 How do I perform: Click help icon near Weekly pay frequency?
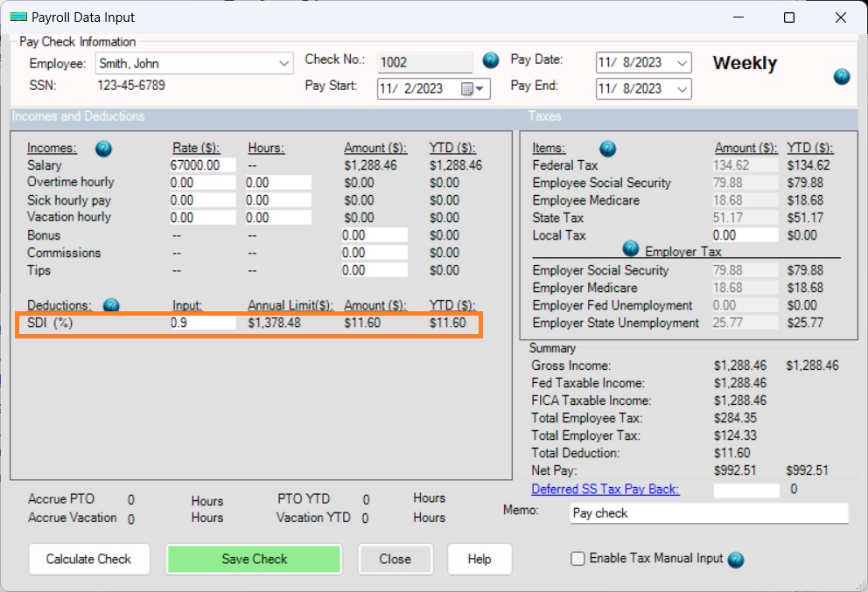841,77
